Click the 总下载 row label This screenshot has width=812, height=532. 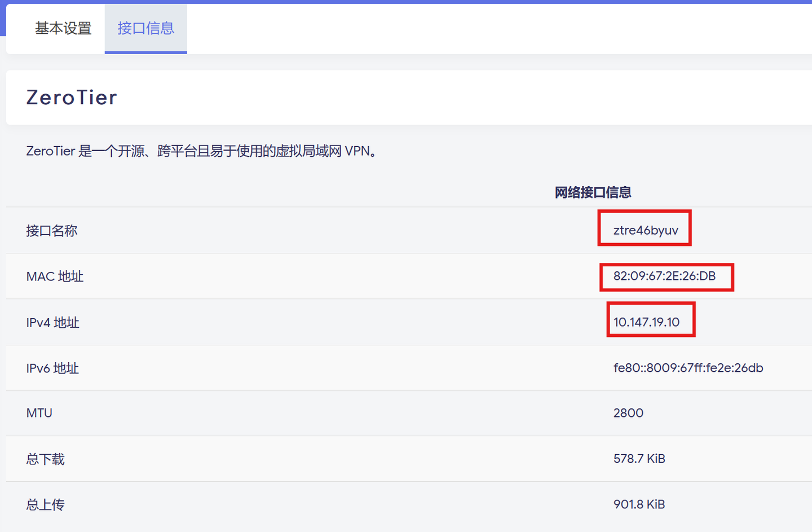click(x=45, y=459)
